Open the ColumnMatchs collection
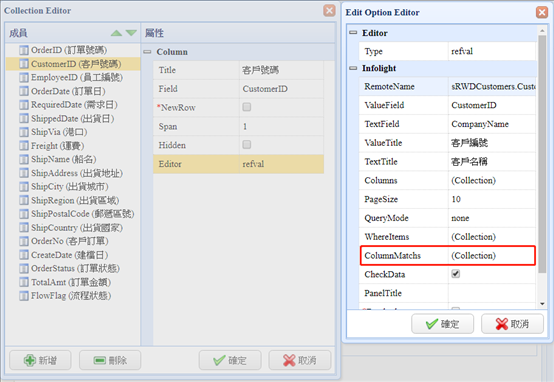The height and width of the screenshot is (382, 554). click(492, 255)
